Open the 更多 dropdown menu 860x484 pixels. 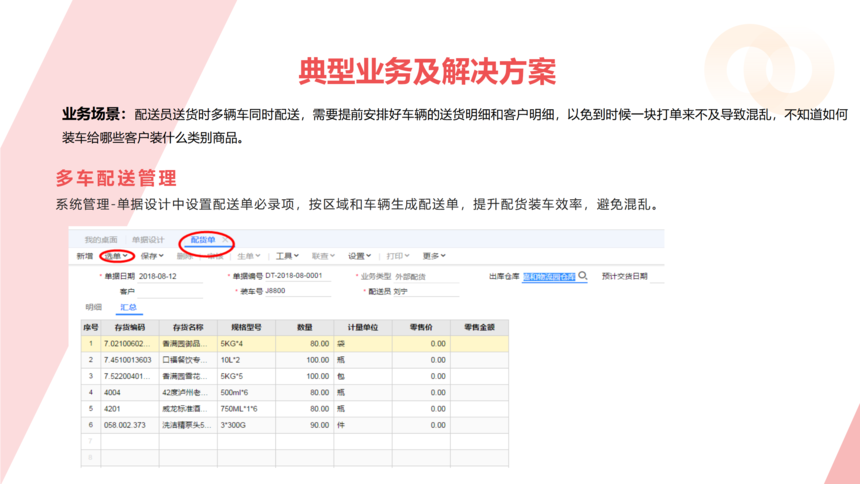[434, 256]
